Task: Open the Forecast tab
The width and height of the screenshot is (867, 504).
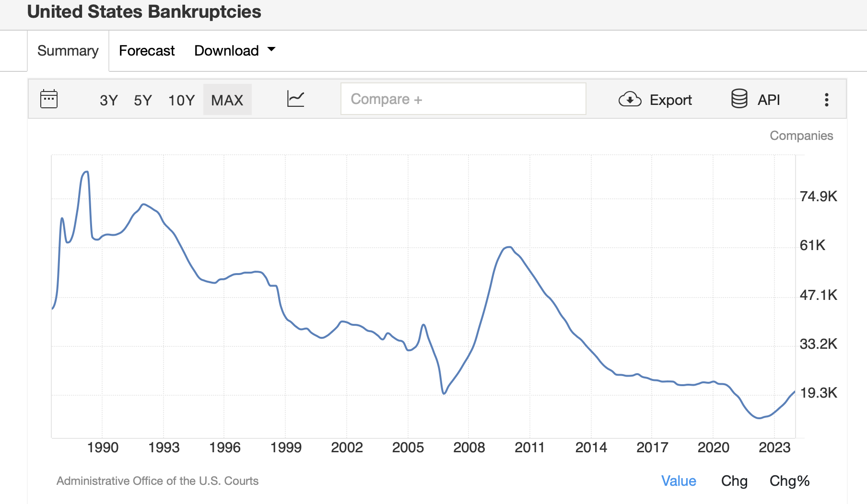Action: point(147,51)
